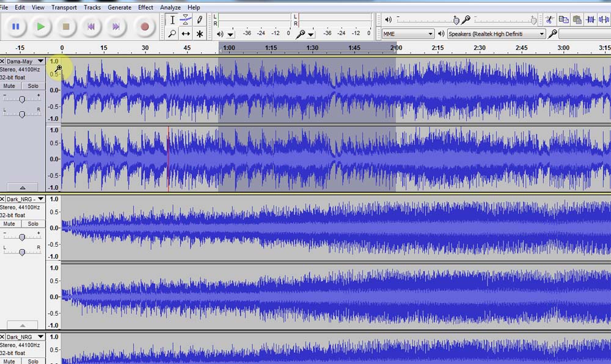Open the recording device dropdown
The height and width of the screenshot is (364, 611).
[x=585, y=34]
